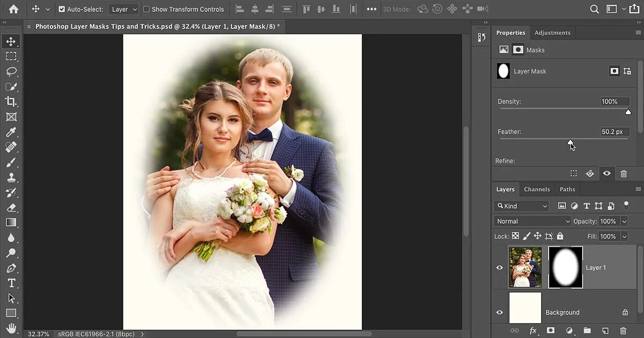Switch to the Channels tab
This screenshot has width=644, height=338.
pyautogui.click(x=537, y=189)
